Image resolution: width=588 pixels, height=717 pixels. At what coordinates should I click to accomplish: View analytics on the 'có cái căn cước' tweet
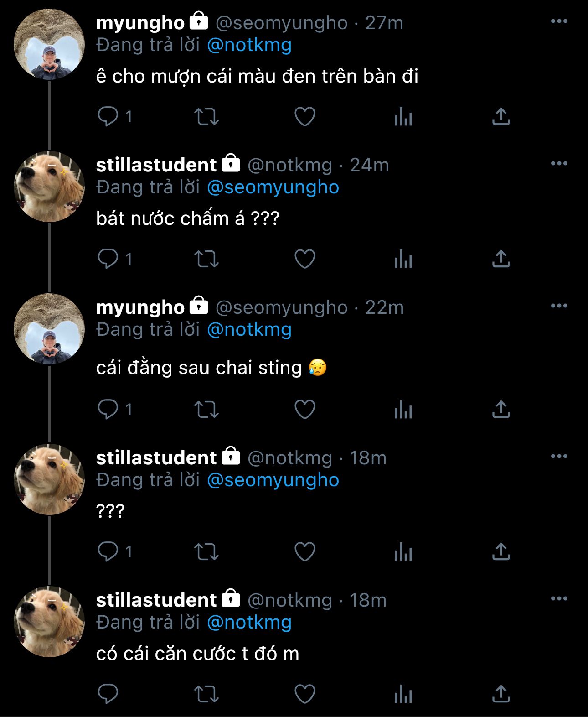point(403,694)
